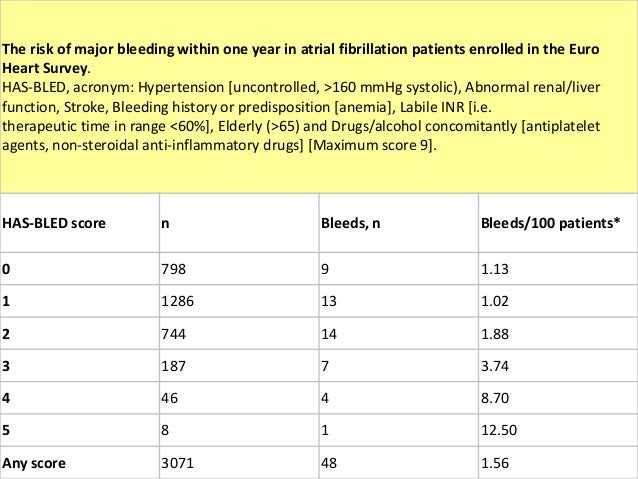Select the 'n' column header cell

[239, 223]
